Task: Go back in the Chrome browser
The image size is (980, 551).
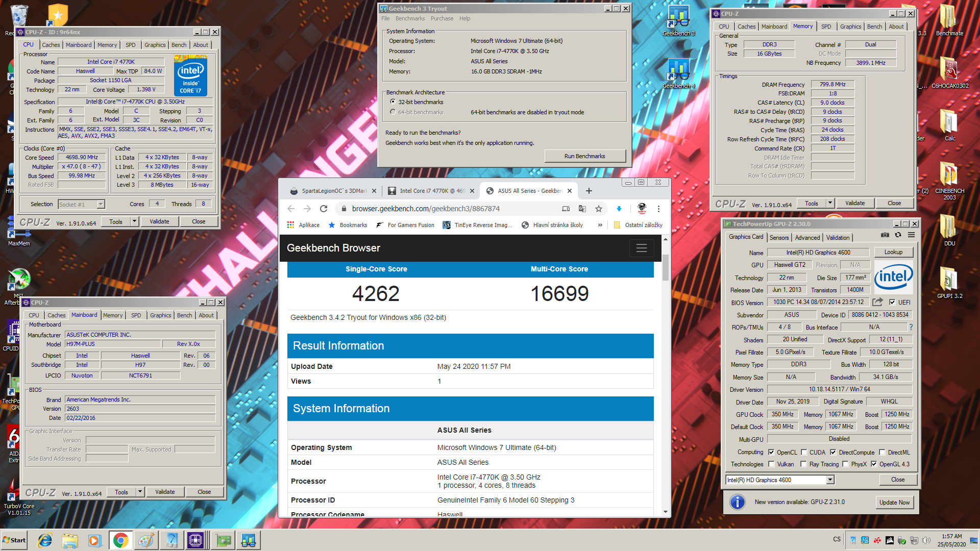Action: 291,209
